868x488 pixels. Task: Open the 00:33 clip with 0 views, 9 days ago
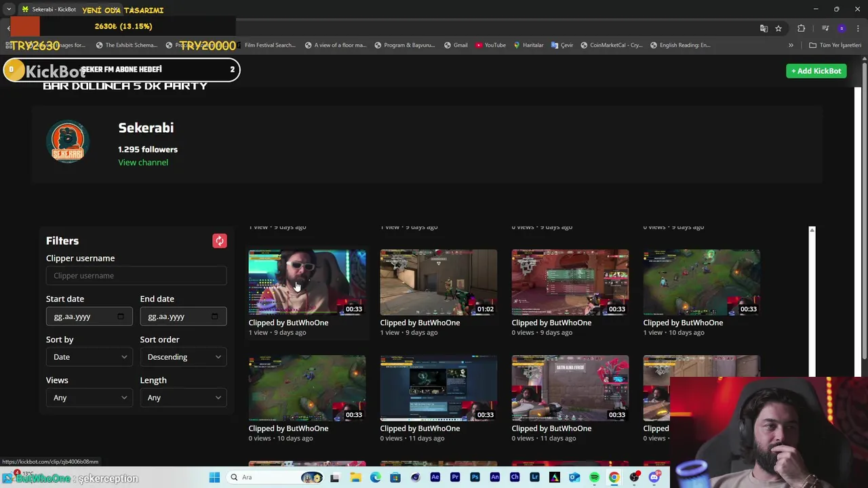point(570,283)
